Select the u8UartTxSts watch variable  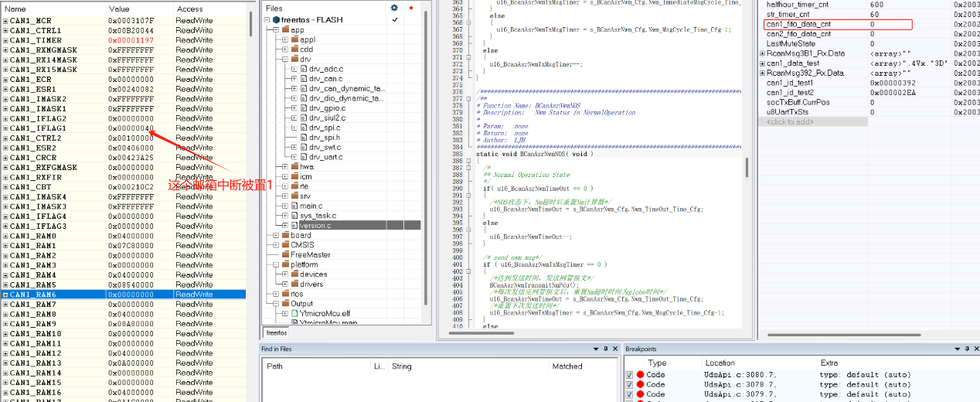point(789,112)
